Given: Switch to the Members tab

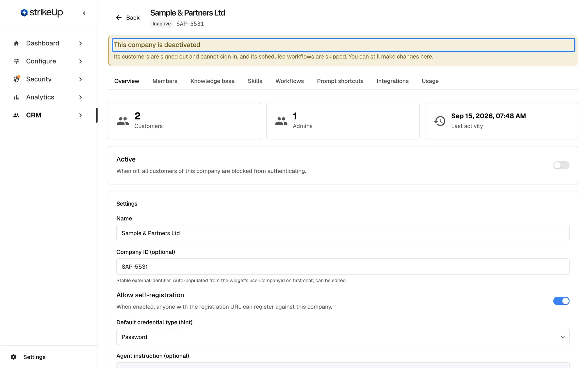Looking at the screenshot, I should pyautogui.click(x=165, y=81).
